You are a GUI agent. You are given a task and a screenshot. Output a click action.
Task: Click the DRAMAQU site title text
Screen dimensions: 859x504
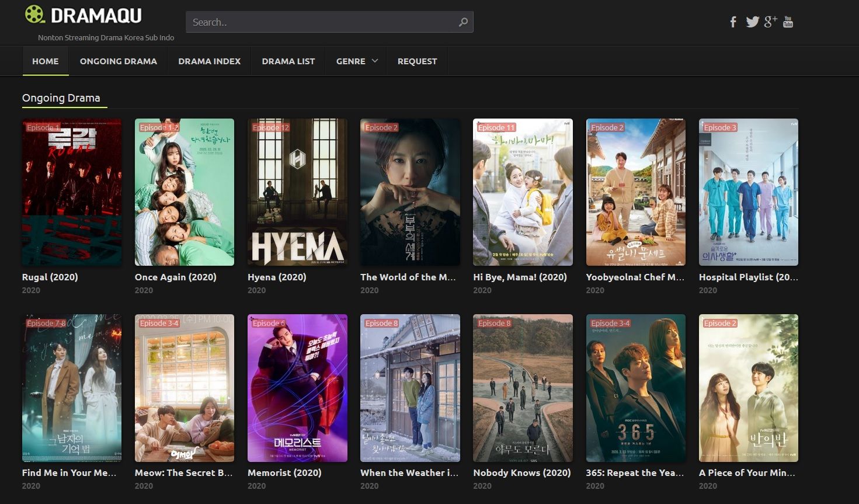96,15
